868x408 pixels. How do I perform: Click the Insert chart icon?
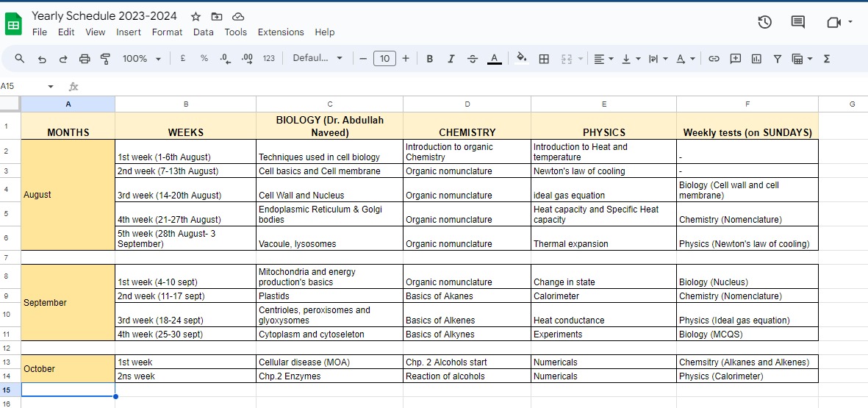(756, 59)
